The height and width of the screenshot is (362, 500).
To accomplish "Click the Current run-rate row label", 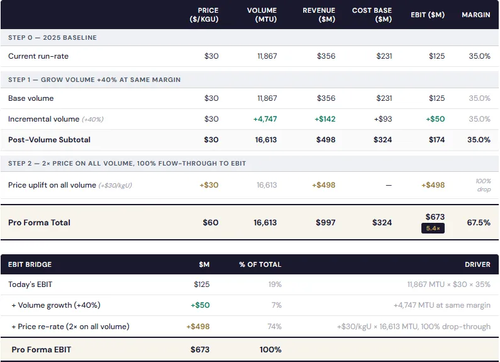I will 38,56.
